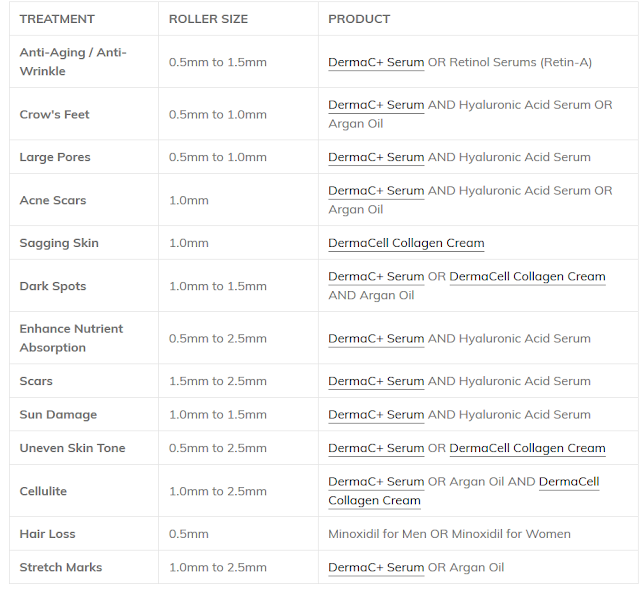Open DermaC+ Serum link for Enhance Nutrient Absorption
Viewport: 640px width, 591px height.
376,338
